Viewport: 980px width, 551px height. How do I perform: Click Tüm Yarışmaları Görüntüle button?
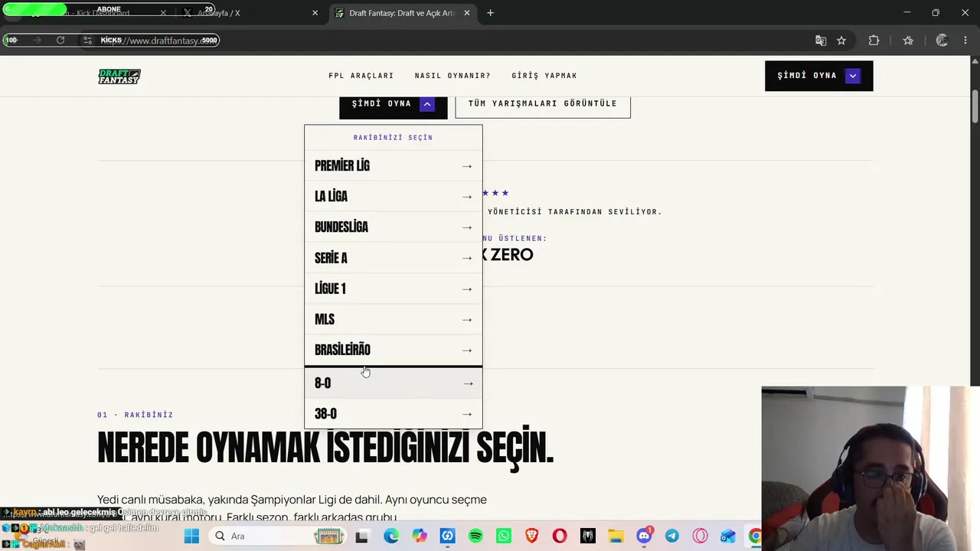tap(543, 104)
